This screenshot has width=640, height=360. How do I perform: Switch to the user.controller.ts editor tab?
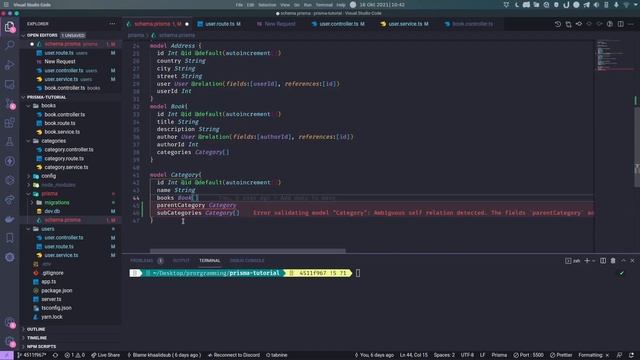pyautogui.click(x=338, y=24)
